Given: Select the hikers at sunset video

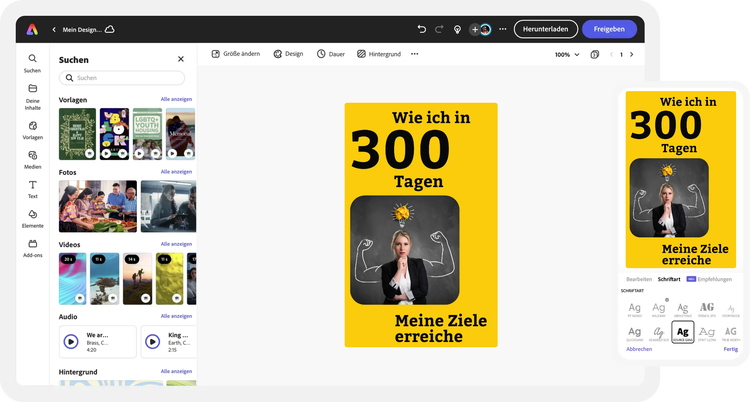Looking at the screenshot, I should pyautogui.click(x=138, y=279).
